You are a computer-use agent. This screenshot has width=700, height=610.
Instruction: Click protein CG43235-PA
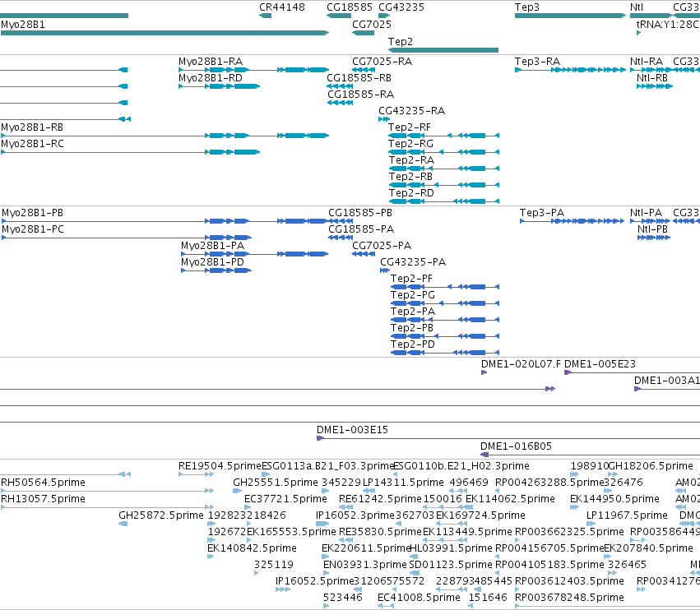pyautogui.click(x=385, y=270)
